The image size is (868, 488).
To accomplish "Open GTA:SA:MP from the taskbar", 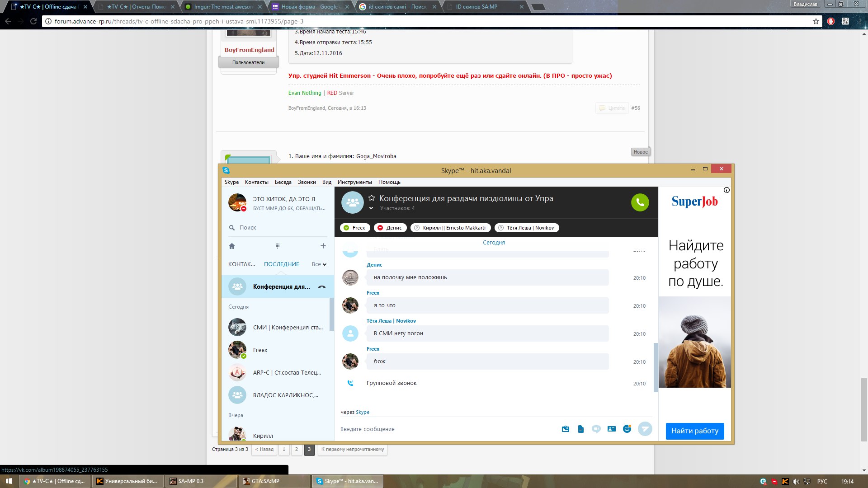I will pos(265,481).
